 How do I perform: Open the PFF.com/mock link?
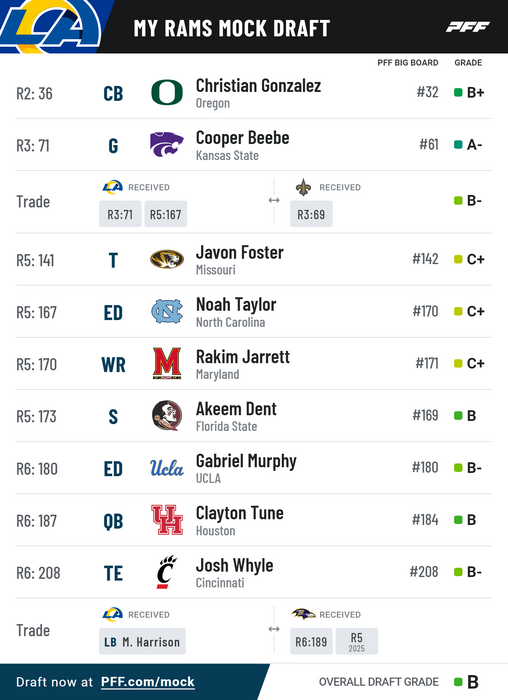click(148, 682)
